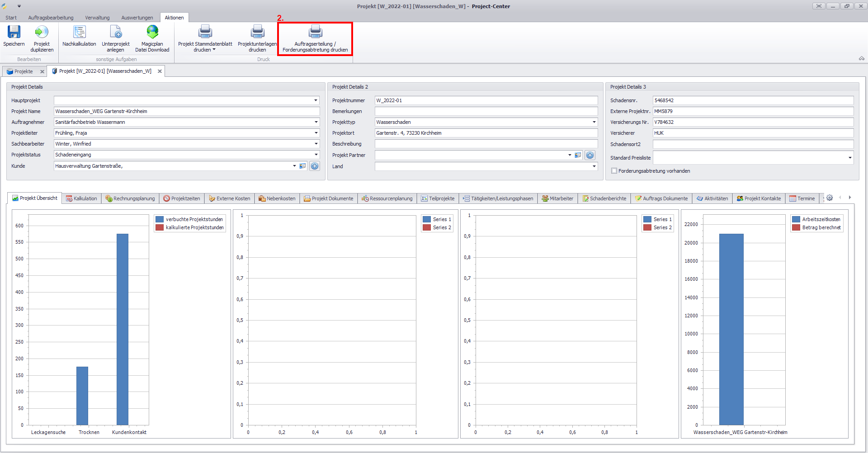Expand the Standard Preisliste dropdown
Viewport: 868px width, 453px height.
click(x=850, y=158)
